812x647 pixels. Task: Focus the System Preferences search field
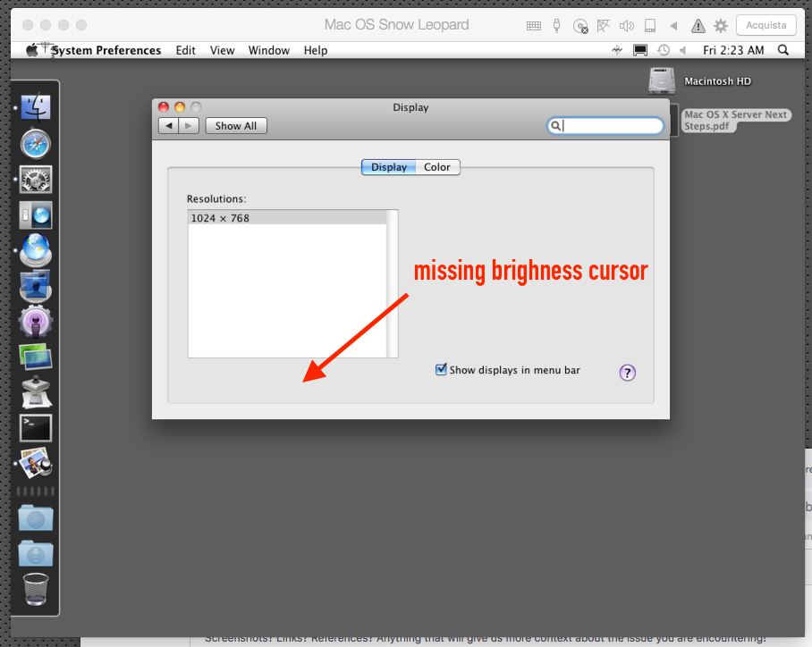(x=605, y=126)
